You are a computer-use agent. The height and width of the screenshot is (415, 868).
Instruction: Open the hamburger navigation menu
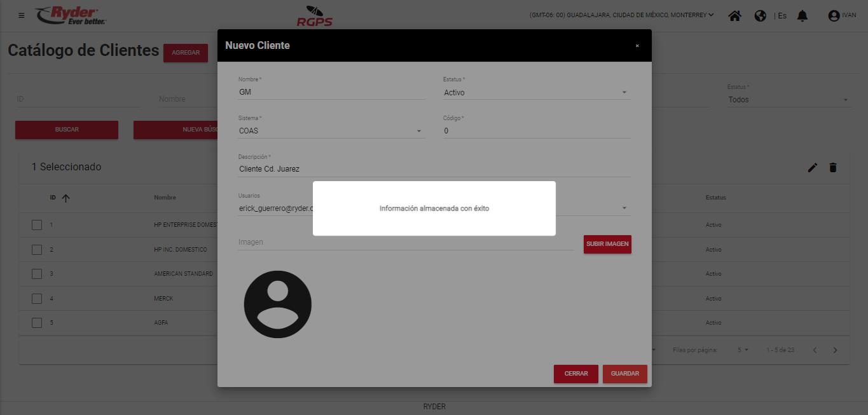tap(22, 15)
